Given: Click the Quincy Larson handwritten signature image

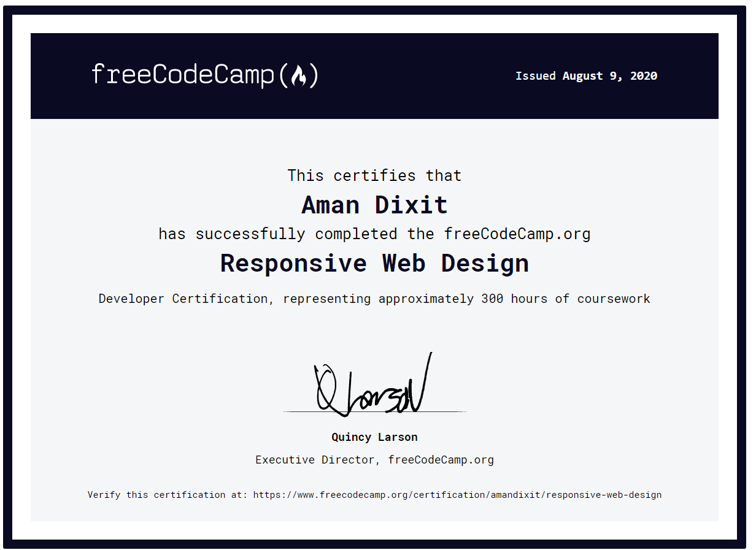Looking at the screenshot, I should pos(373,384).
